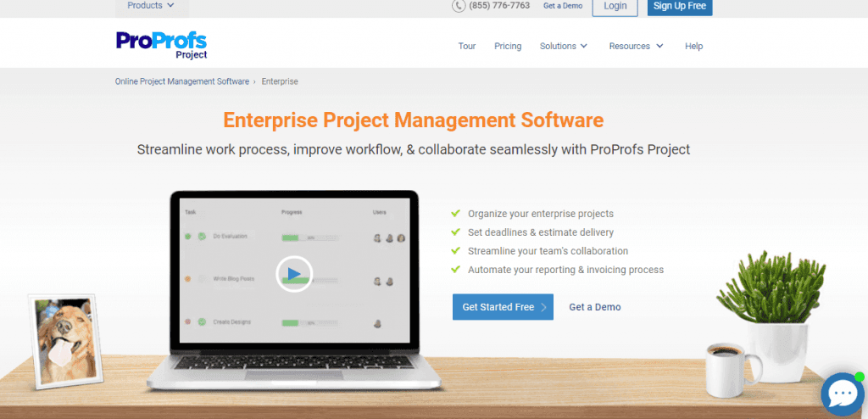
Task: Click the Login button
Action: tap(615, 6)
